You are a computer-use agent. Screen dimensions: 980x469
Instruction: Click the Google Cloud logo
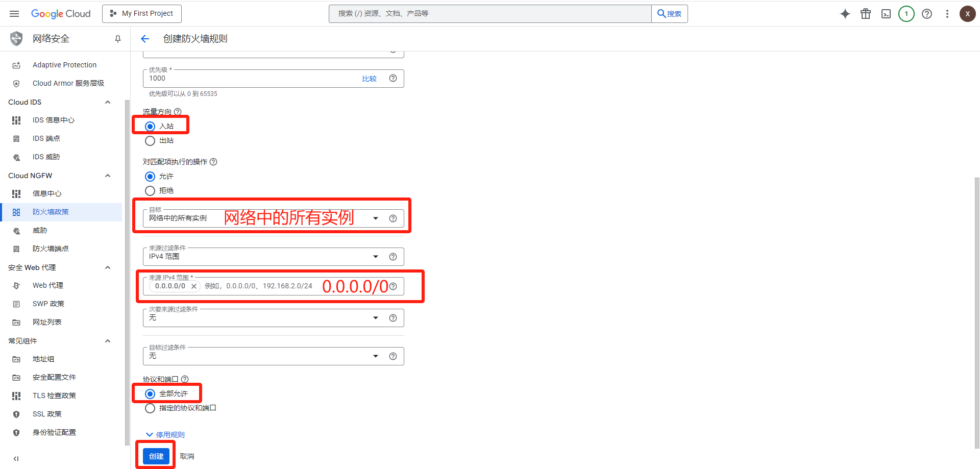click(x=61, y=14)
